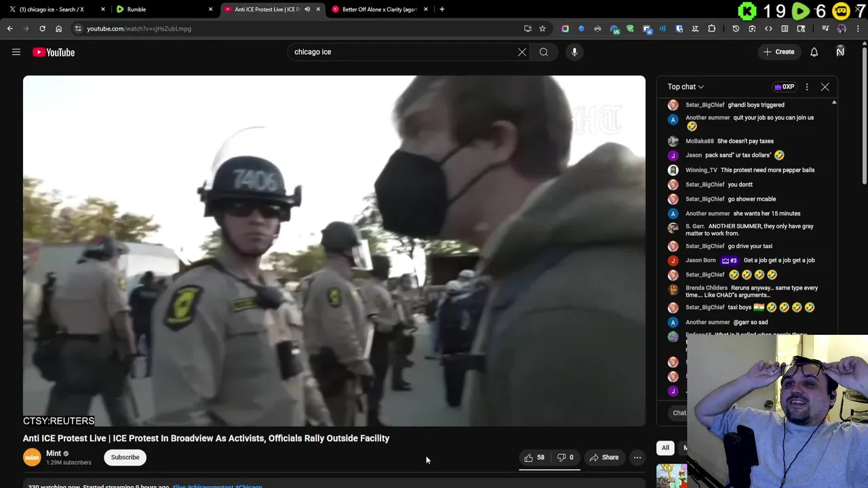The image size is (868, 488).
Task: Click S. Garr.'s chat username
Action: point(695,226)
